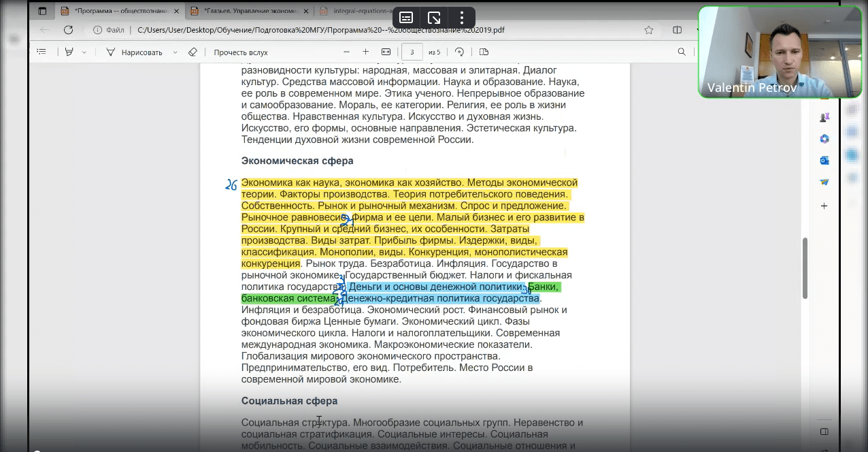
Task: Click the из 5 page count label
Action: click(x=434, y=52)
